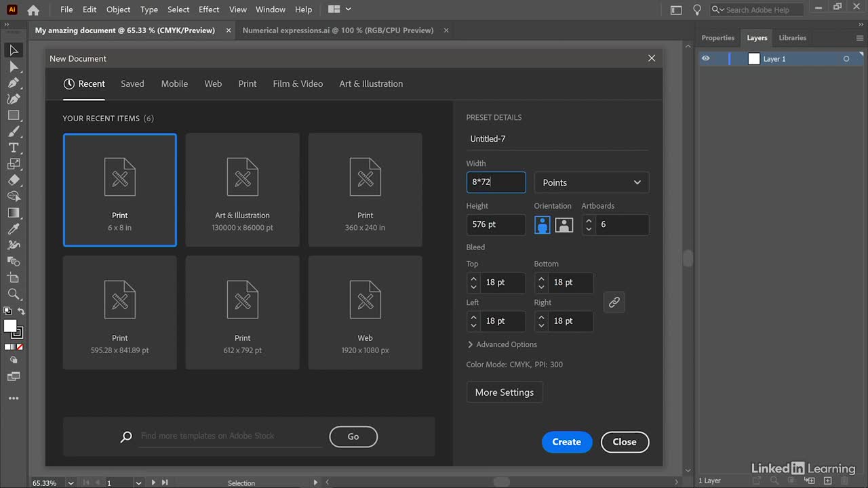
Task: Select the Zoom tool
Action: [13, 294]
